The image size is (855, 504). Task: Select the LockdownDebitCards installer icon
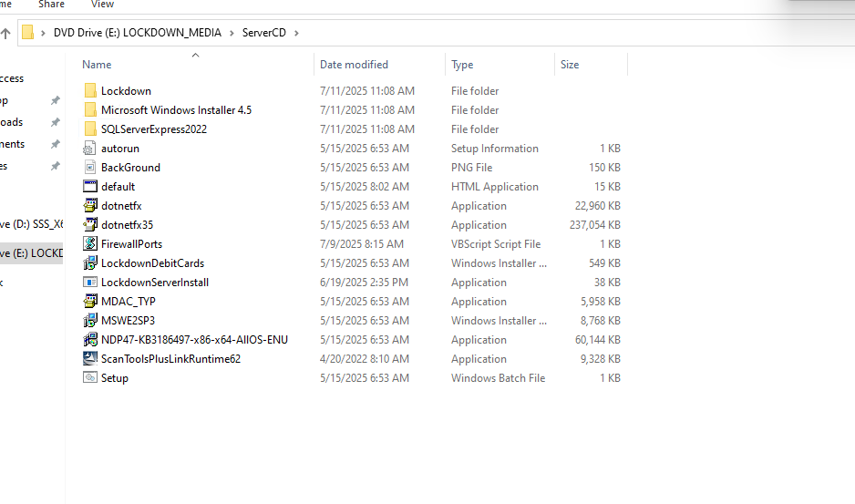90,262
